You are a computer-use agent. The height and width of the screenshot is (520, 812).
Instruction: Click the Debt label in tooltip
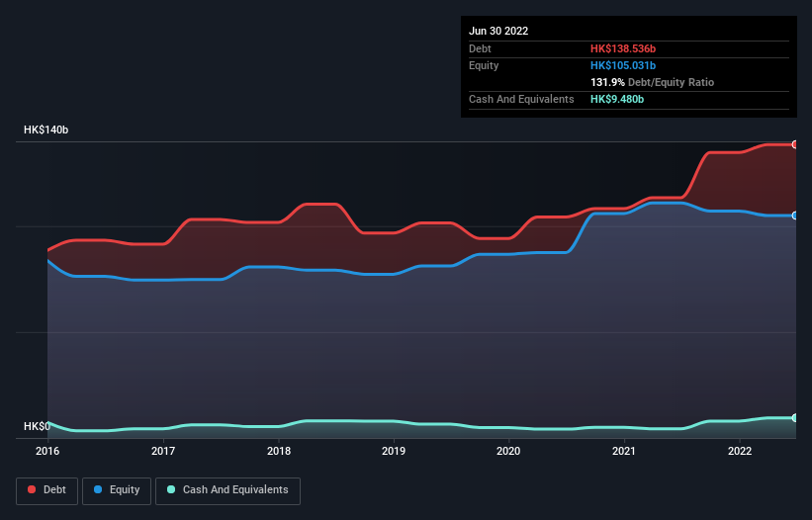[x=480, y=48]
